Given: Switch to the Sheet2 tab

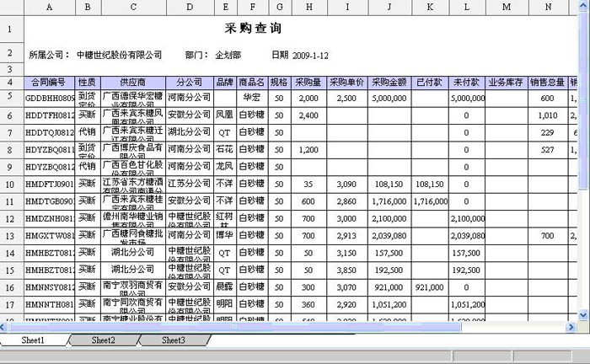Looking at the screenshot, I should (x=104, y=340).
